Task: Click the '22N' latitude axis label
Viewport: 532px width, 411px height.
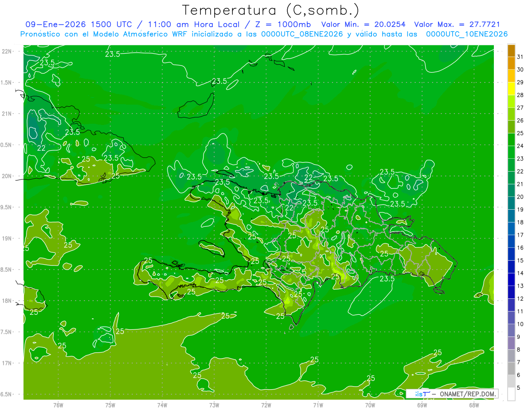Action: (x=7, y=51)
